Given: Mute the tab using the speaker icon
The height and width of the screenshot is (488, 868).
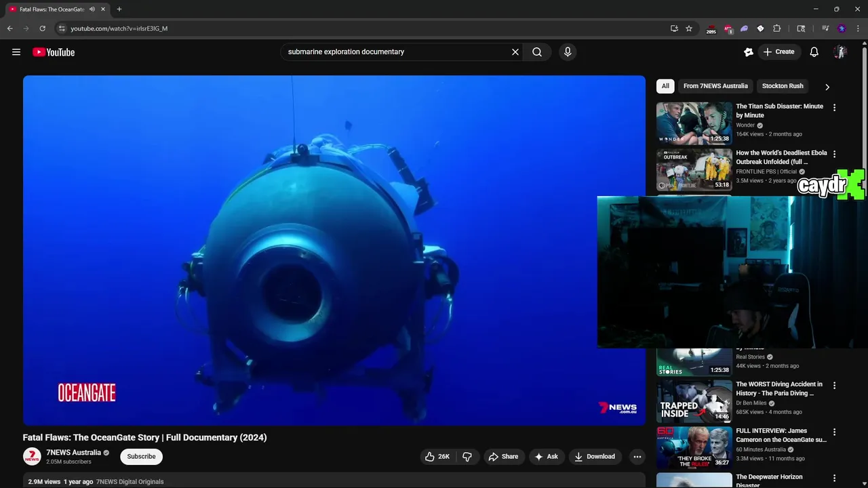Looking at the screenshot, I should (x=92, y=9).
